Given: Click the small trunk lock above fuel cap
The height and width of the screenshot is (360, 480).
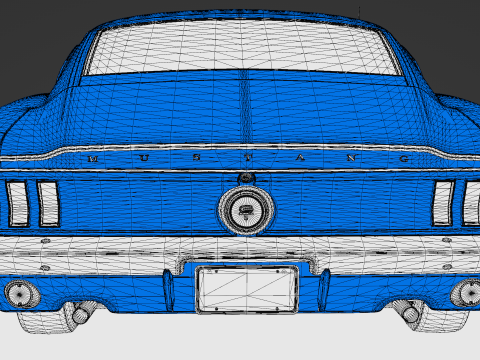Looking at the screenshot, I should (x=246, y=178).
